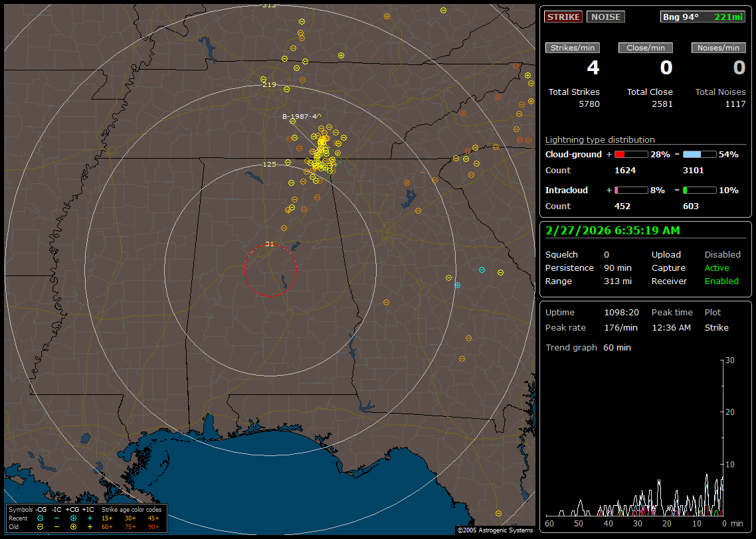Image resolution: width=756 pixels, height=539 pixels.
Task: Click the 125 range ring label
Action: click(269, 164)
